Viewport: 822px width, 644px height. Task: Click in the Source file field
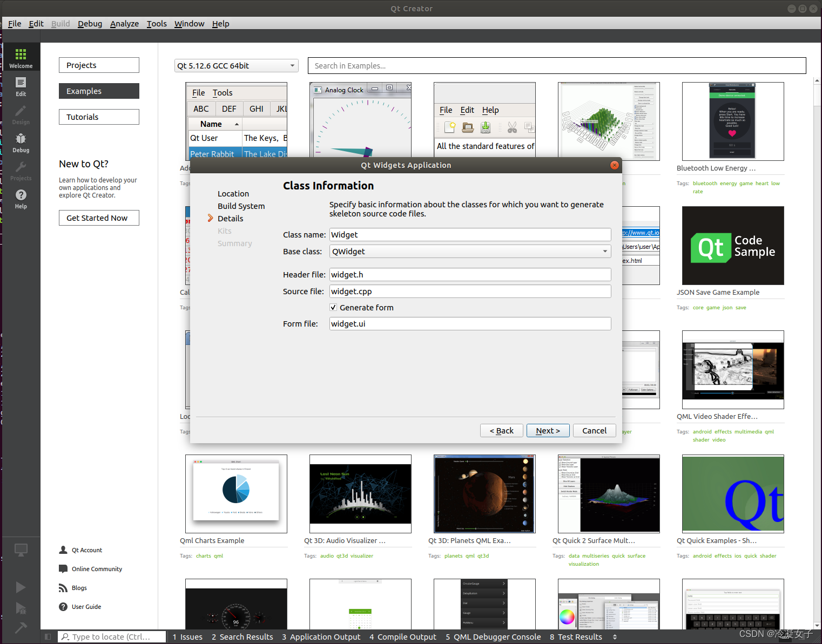click(470, 291)
